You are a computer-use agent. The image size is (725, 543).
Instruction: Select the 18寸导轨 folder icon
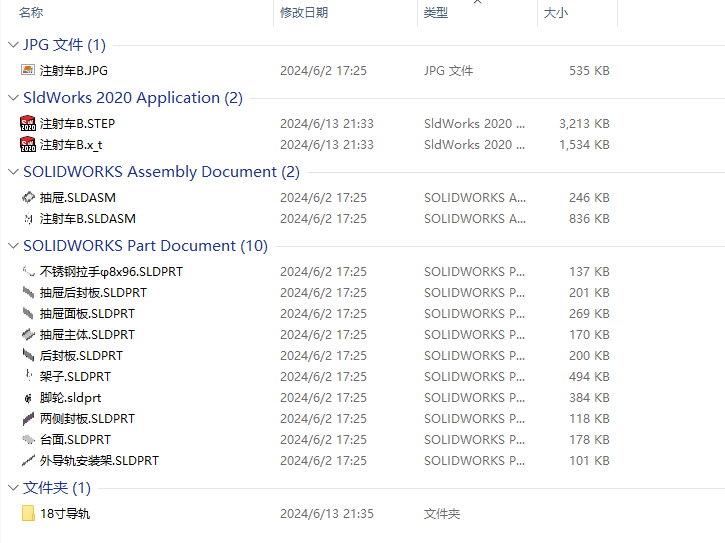pos(28,513)
